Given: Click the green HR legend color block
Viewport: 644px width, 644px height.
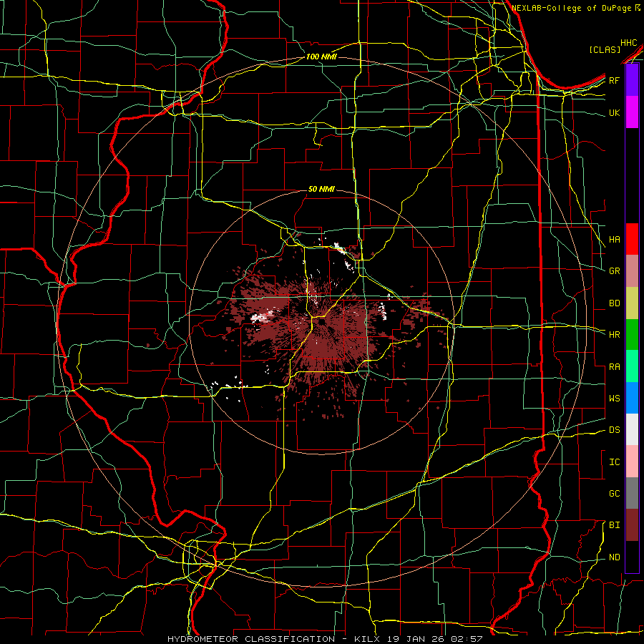Looking at the screenshot, I should (x=632, y=335).
